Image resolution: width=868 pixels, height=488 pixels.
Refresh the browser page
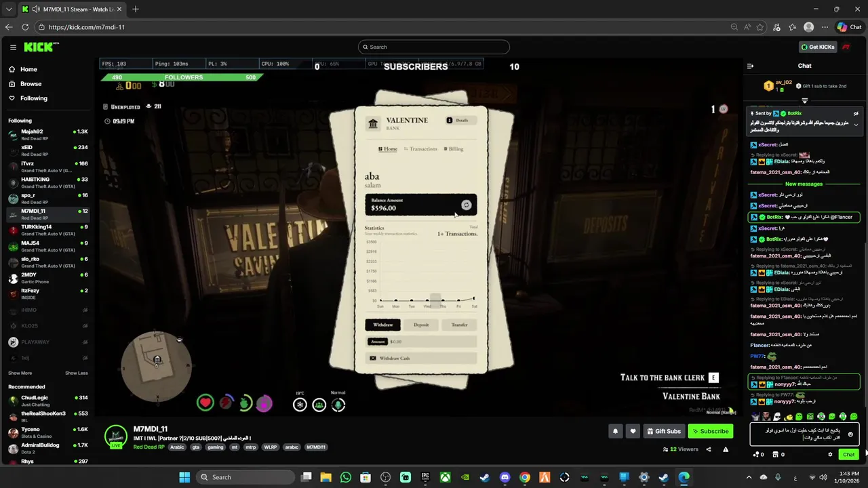[25, 27]
